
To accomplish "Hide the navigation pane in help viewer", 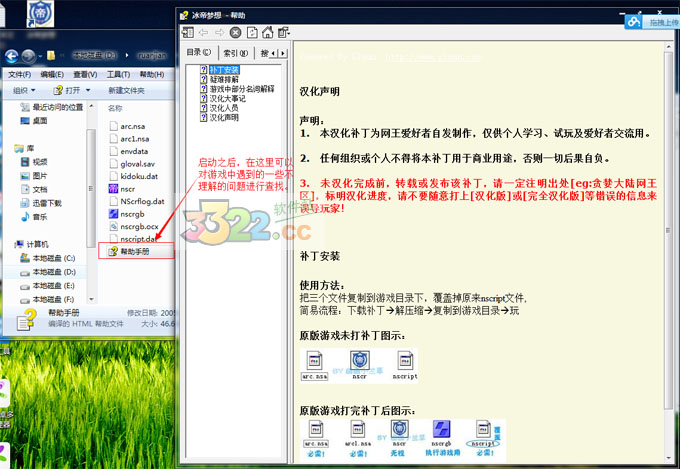I will tap(188, 32).
